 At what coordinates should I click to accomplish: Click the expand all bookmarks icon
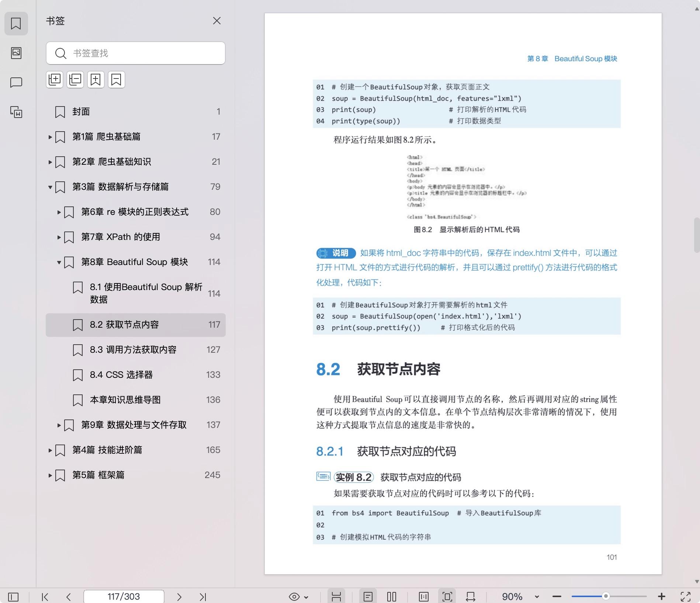pos(55,80)
